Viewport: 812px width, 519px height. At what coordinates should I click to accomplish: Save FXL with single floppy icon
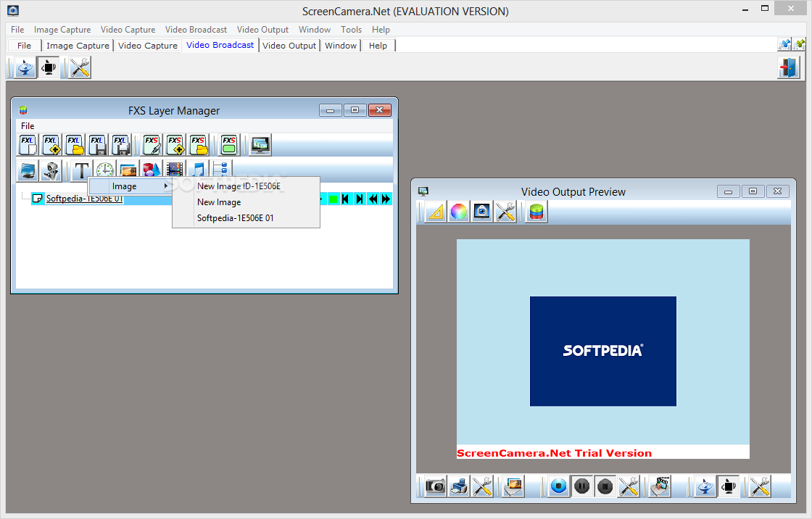[x=97, y=145]
